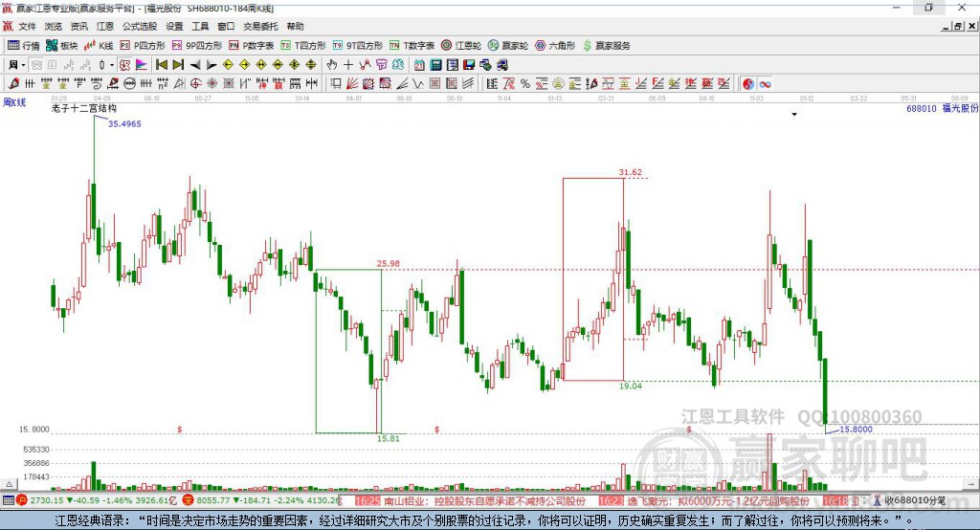The width and height of the screenshot is (980, 530).
Task: Open the 公式选股 menu
Action: click(x=140, y=26)
